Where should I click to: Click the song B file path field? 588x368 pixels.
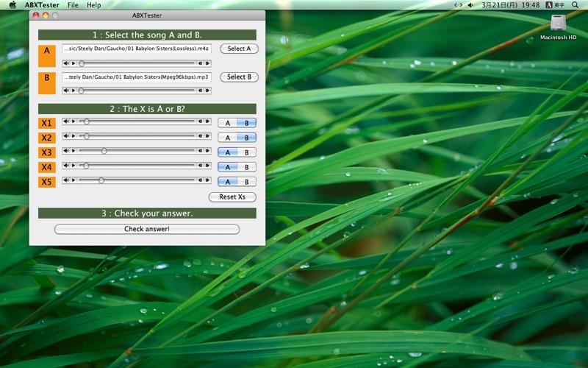click(137, 77)
